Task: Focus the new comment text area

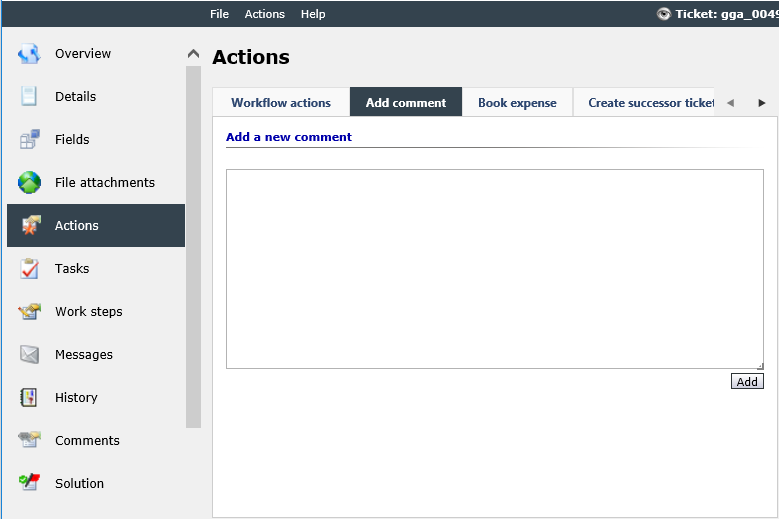Action: click(x=494, y=269)
